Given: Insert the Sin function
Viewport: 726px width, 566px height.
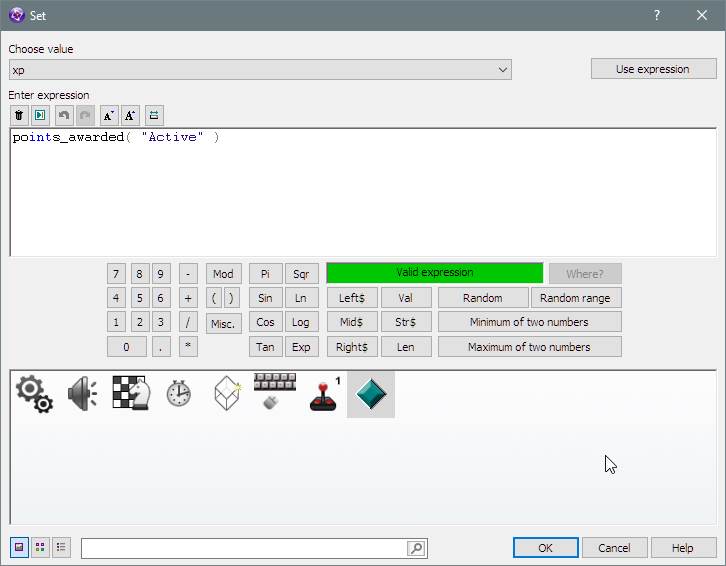Looking at the screenshot, I should click(265, 298).
